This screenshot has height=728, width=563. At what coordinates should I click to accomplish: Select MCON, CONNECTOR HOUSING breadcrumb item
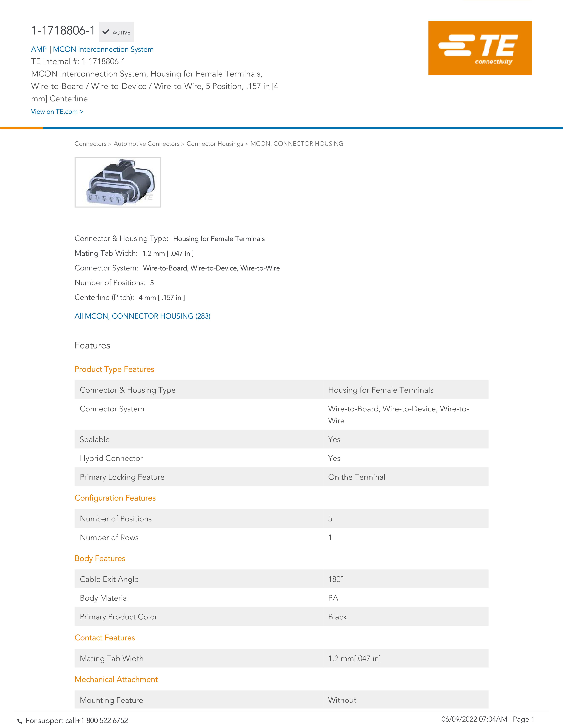pyautogui.click(x=297, y=144)
